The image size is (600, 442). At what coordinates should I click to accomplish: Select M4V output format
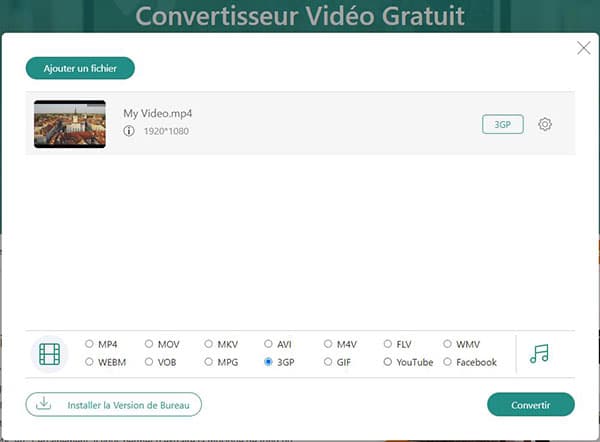pos(328,344)
